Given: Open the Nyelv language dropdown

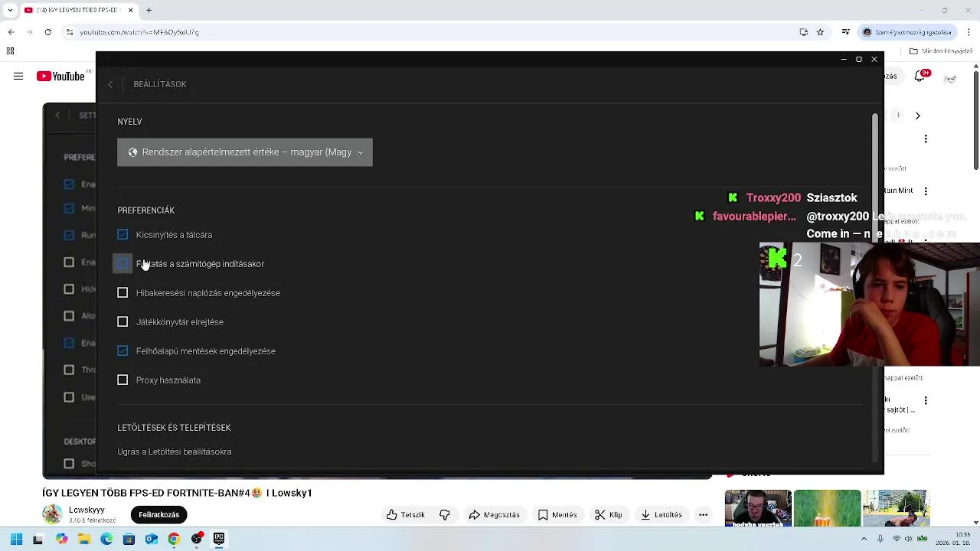Looking at the screenshot, I should (x=245, y=152).
